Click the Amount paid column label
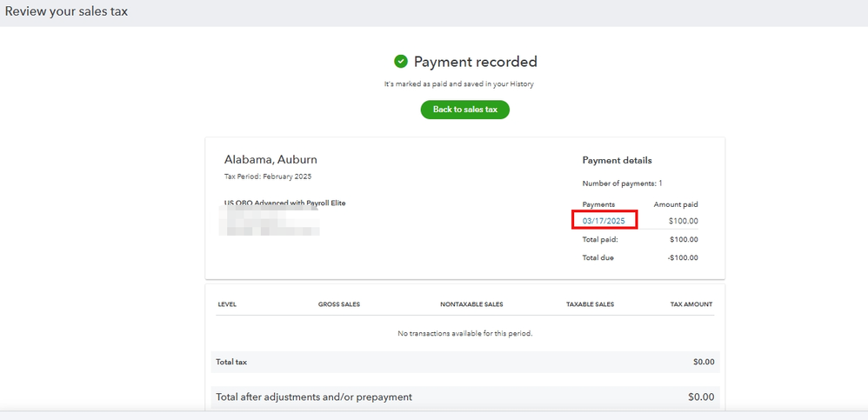This screenshot has width=868, height=420. 676,204
